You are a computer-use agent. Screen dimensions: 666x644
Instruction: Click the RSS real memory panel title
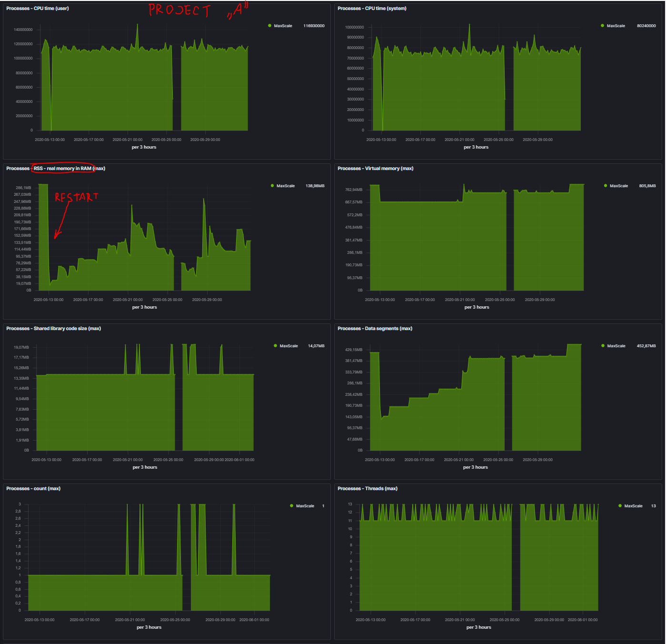[x=55, y=169]
